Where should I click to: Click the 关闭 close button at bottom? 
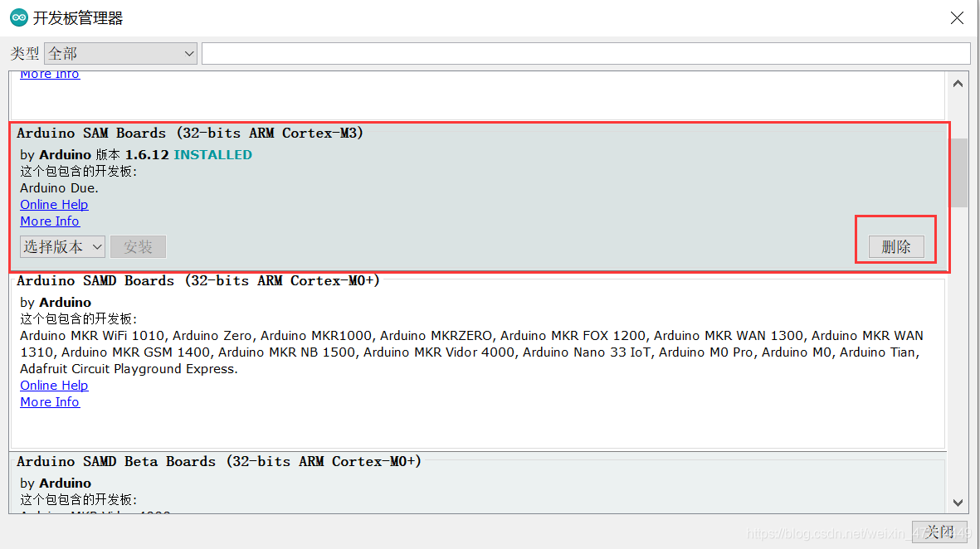tap(939, 532)
